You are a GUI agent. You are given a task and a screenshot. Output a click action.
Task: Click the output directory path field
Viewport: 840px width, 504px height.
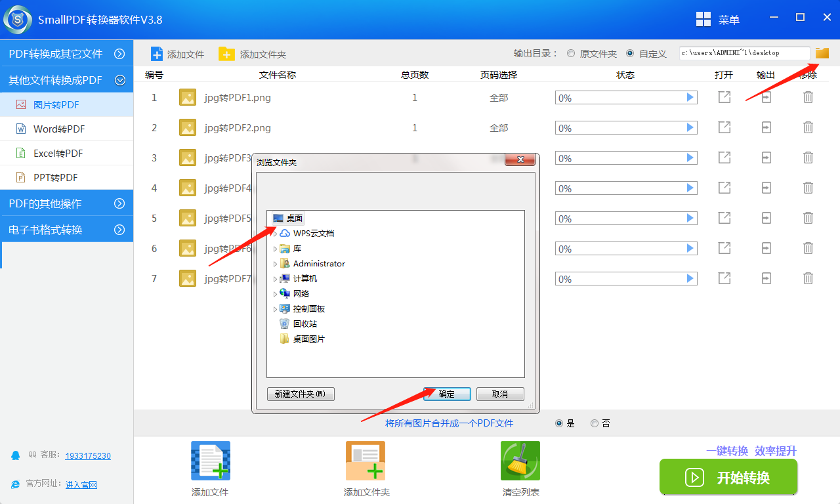click(744, 53)
